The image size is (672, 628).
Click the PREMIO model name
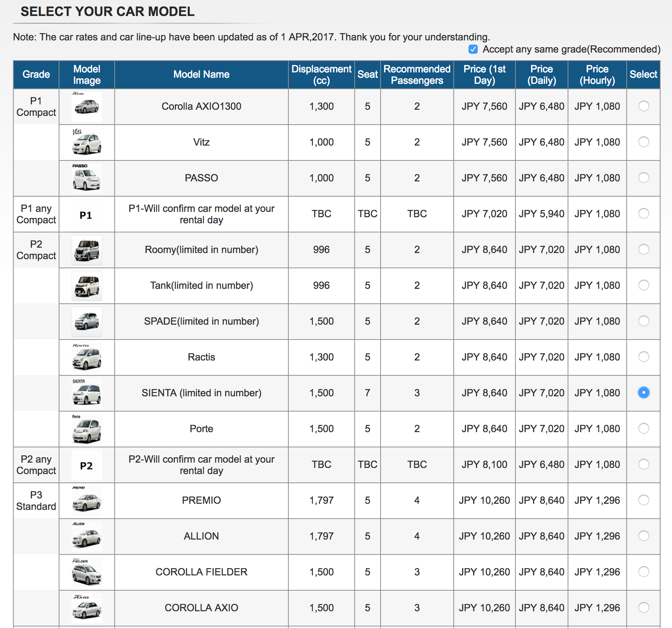202,500
